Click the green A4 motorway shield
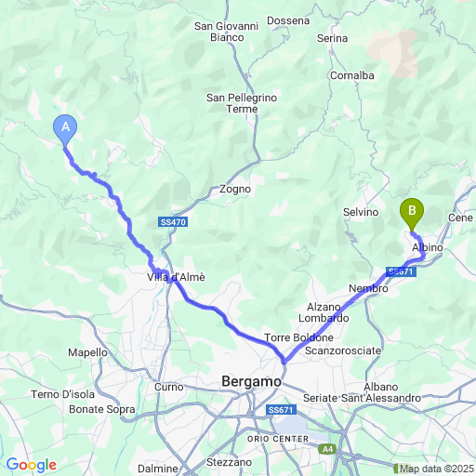Screen dimensions: 476x476 (x=327, y=449)
